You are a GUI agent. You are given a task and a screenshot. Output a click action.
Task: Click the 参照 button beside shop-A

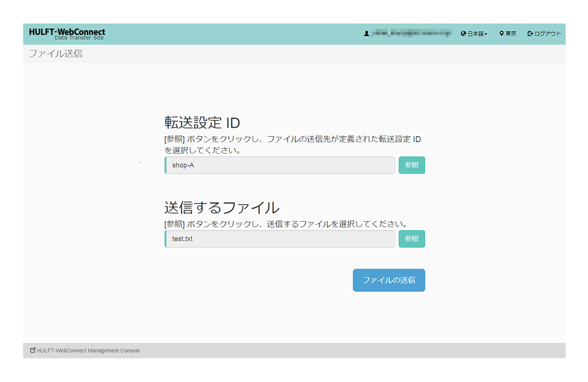[x=411, y=165]
